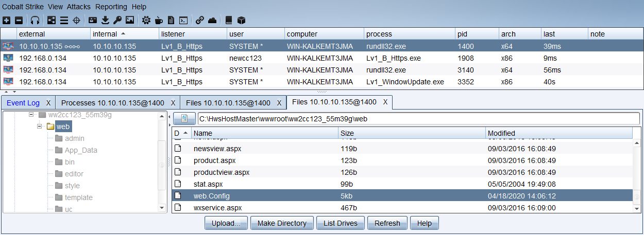Viewport: 644px width, 235px height.
Task: Click Refresh button
Action: click(x=387, y=223)
